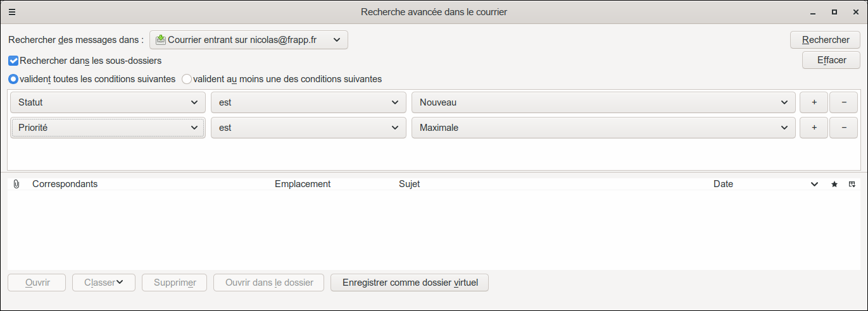Select 'valident toutes les conditions suivantes'
The height and width of the screenshot is (311, 868).
point(13,80)
